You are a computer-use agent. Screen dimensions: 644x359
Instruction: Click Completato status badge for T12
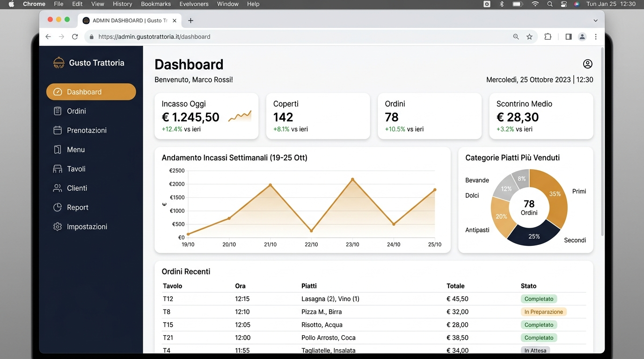click(x=539, y=299)
